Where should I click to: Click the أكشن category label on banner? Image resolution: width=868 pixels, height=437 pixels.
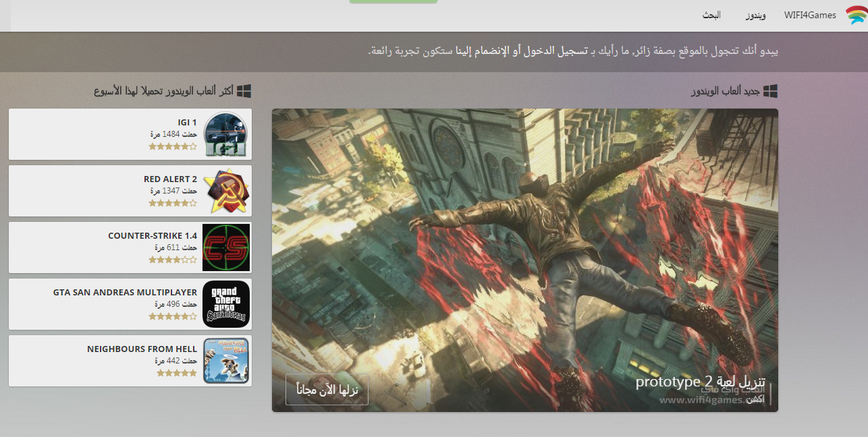(x=756, y=399)
